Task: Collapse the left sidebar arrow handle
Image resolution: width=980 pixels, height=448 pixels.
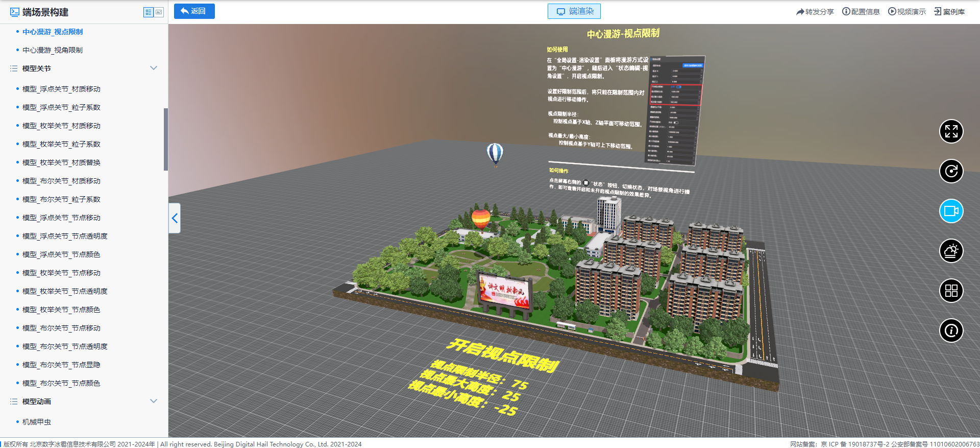Action: (175, 218)
